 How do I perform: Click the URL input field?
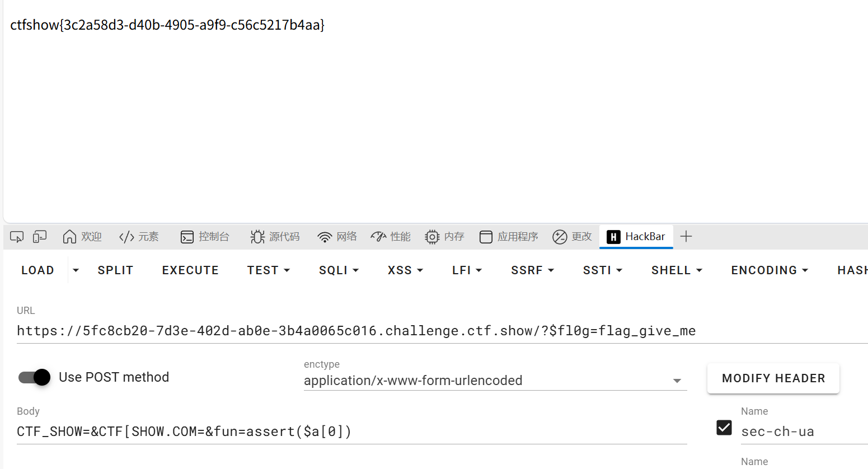pos(442,331)
